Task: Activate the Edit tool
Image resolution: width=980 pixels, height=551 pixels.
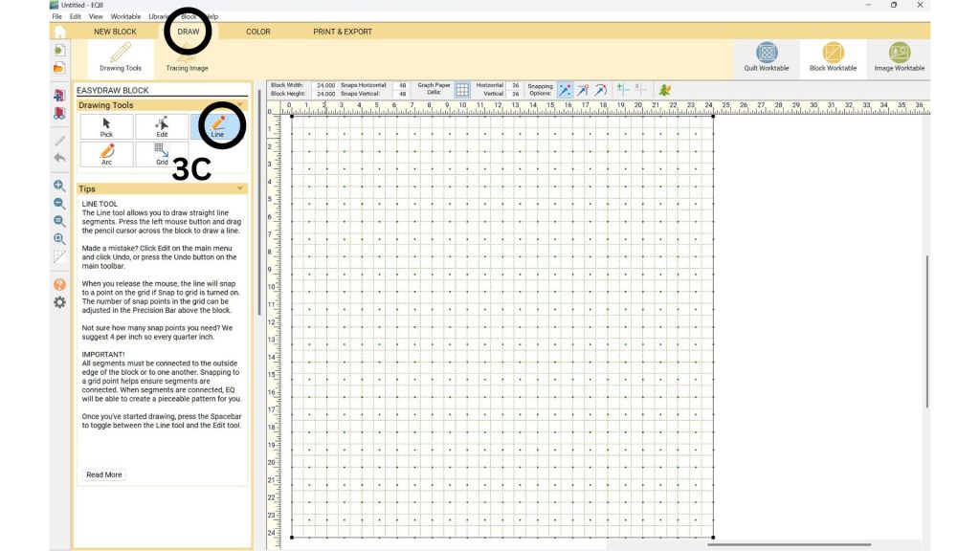Action: pos(162,126)
